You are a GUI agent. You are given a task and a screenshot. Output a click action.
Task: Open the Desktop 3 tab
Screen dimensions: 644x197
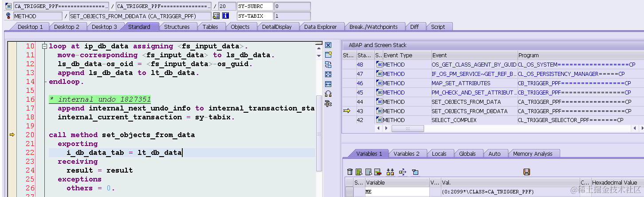point(104,27)
